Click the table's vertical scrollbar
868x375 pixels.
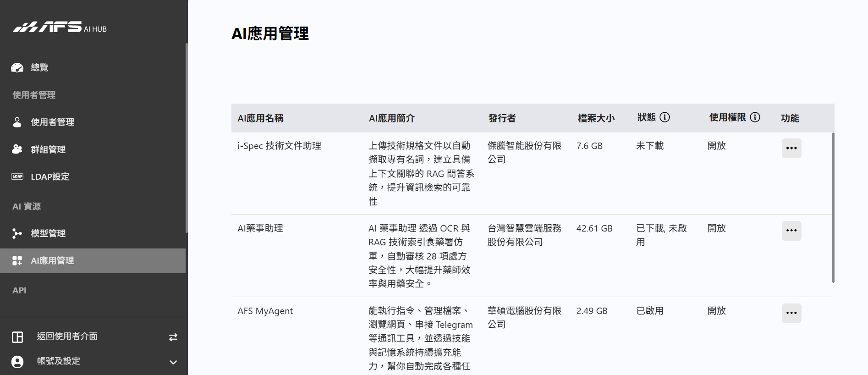(833, 208)
